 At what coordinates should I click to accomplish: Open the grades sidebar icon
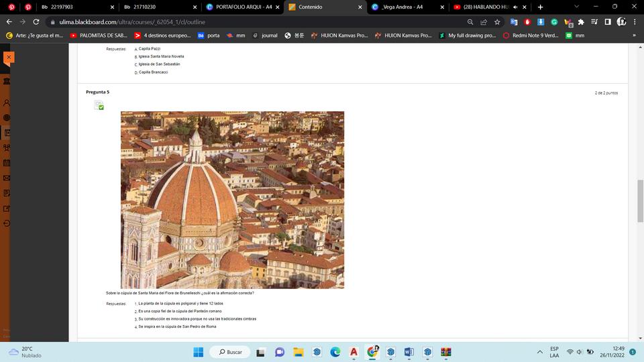[7, 193]
